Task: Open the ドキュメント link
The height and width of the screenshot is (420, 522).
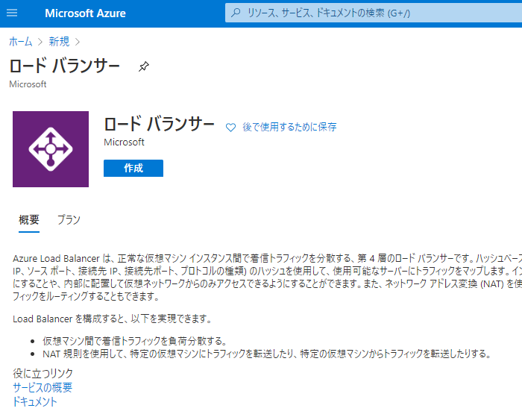Action: click(35, 401)
